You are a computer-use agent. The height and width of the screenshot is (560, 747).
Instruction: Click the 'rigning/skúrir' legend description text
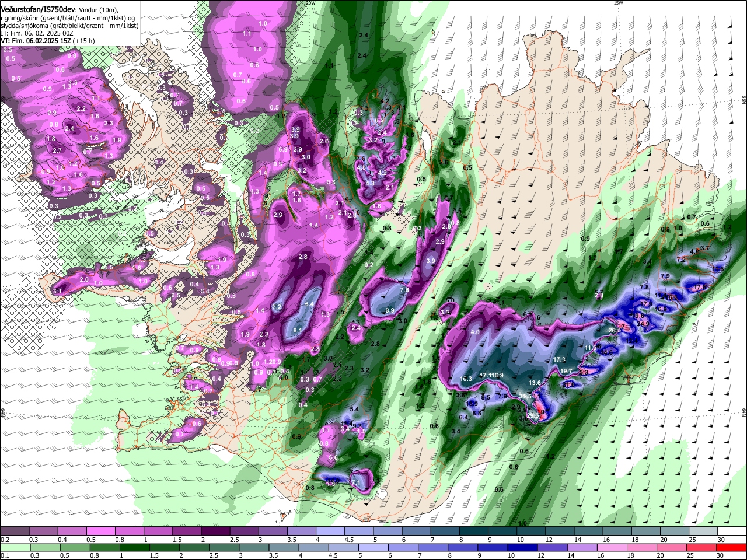pos(20,18)
